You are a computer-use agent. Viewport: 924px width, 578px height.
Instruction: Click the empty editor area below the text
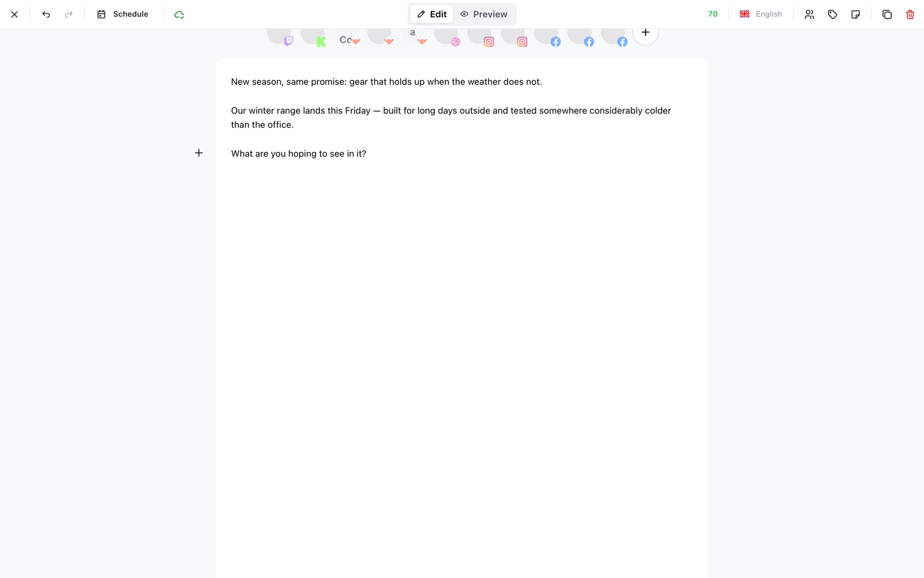pos(462,370)
